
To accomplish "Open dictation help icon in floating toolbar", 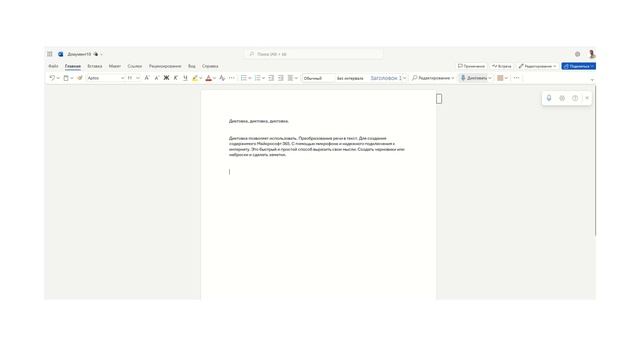I will point(575,98).
